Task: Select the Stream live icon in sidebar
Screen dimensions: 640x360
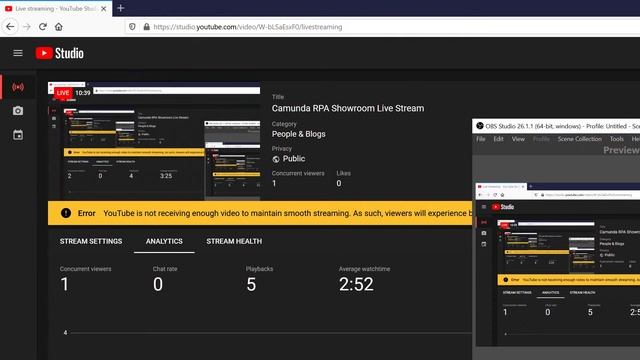Action: [18, 87]
